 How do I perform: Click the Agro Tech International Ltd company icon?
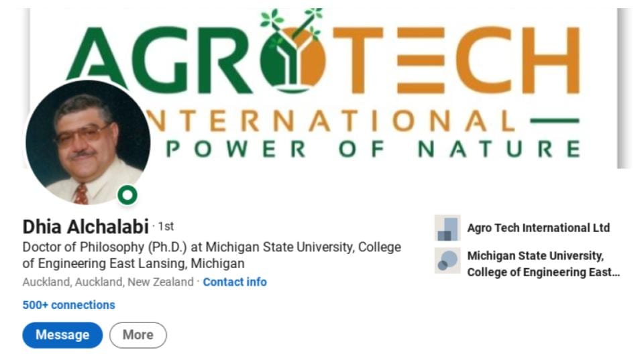[x=447, y=228]
